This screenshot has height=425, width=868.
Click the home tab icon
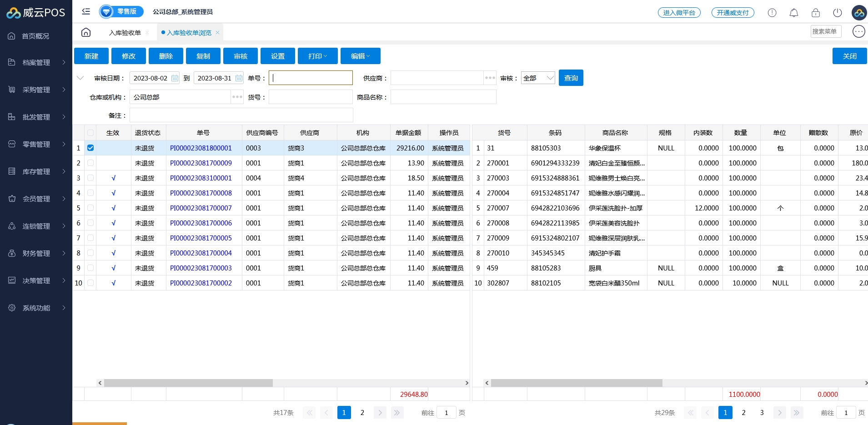pyautogui.click(x=86, y=32)
